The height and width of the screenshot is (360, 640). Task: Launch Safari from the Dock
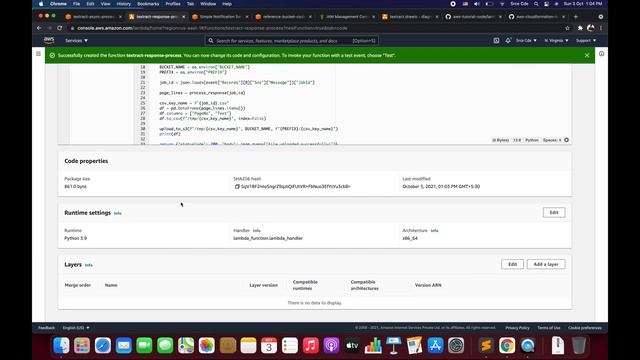point(103,345)
